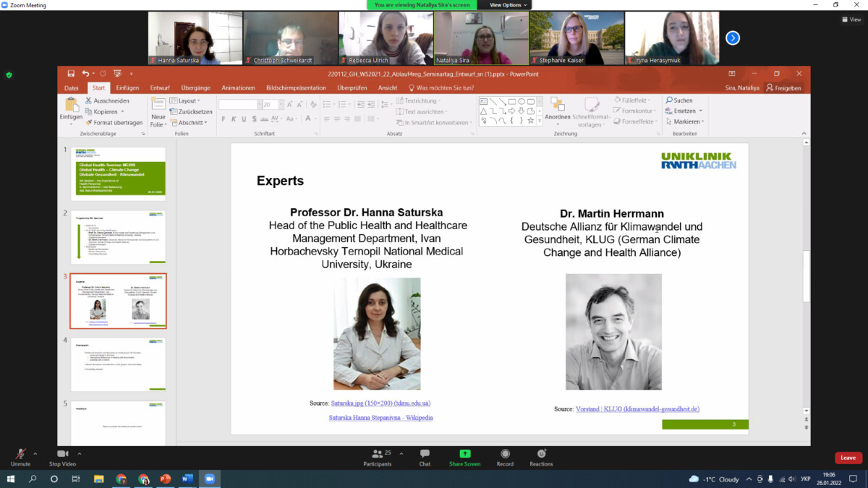Toggle Stop Video camera button
Image resolution: width=868 pixels, height=488 pixels.
[x=62, y=454]
